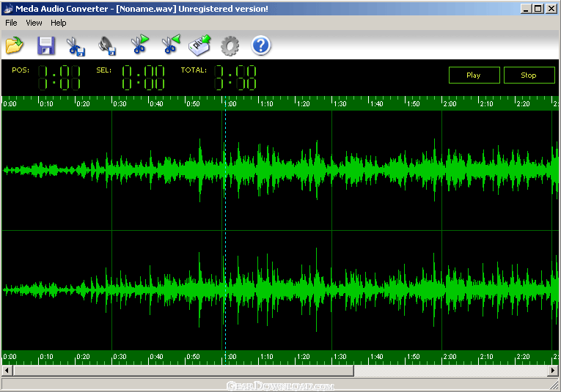Click the 1:30 mark on top ruler
Viewport: 561px width, 392px height.
[x=340, y=103]
